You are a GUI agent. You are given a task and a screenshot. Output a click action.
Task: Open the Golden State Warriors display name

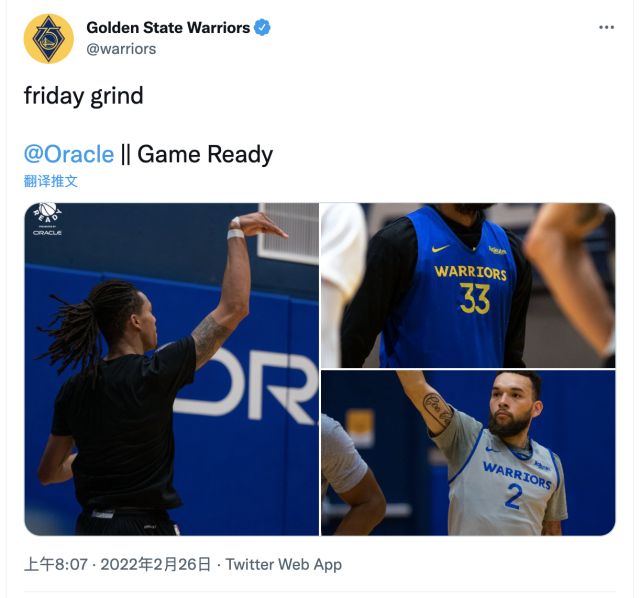click(168, 28)
